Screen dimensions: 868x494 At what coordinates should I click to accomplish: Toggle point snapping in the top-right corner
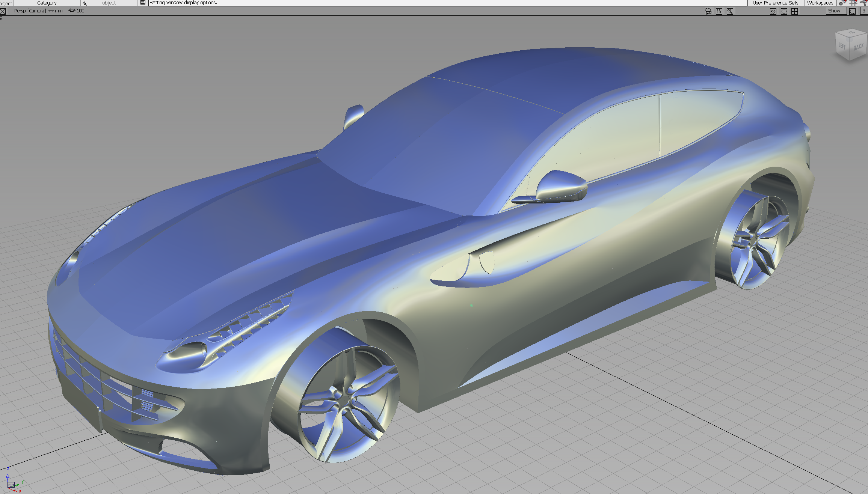(842, 2)
